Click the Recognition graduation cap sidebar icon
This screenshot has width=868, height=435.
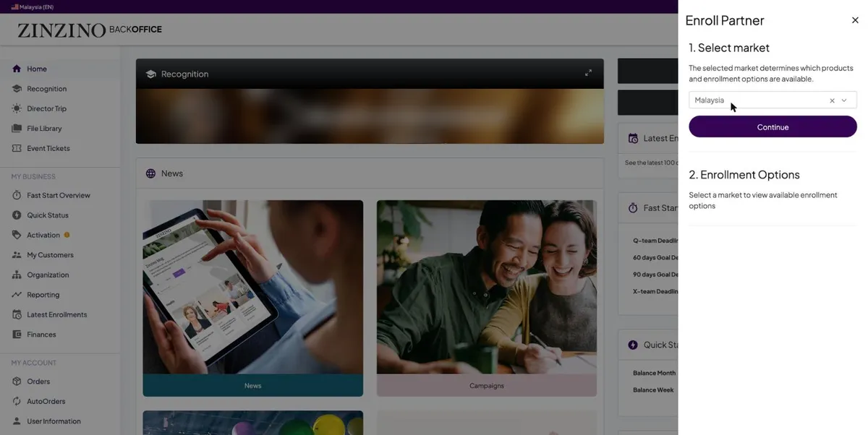(x=17, y=89)
